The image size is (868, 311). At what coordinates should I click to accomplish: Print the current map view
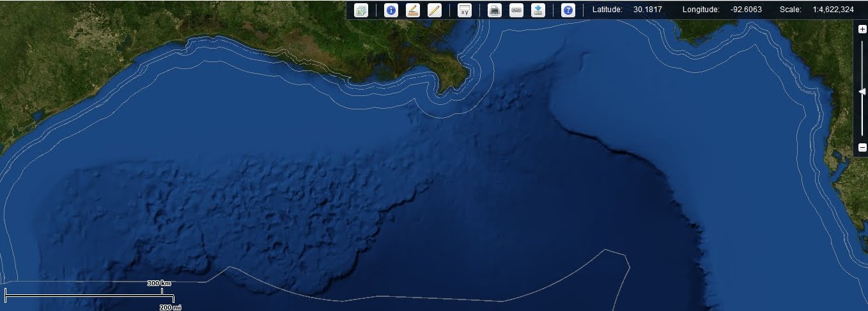click(x=494, y=10)
